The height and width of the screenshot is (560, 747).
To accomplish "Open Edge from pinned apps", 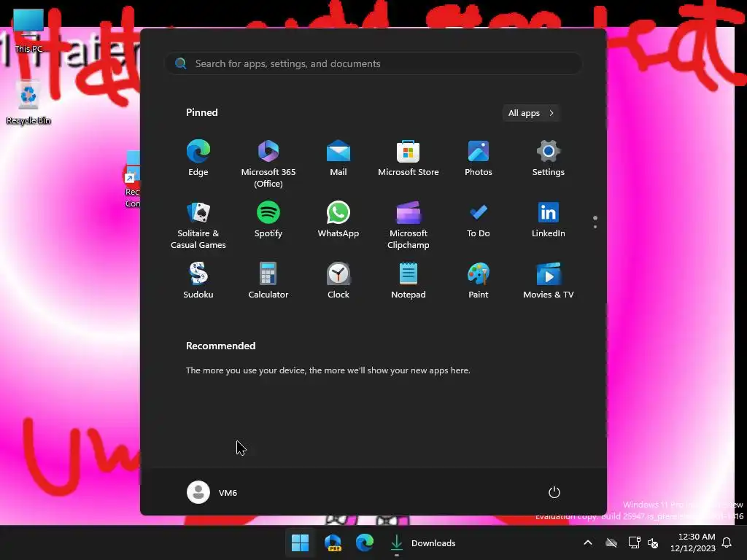I will click(x=198, y=158).
